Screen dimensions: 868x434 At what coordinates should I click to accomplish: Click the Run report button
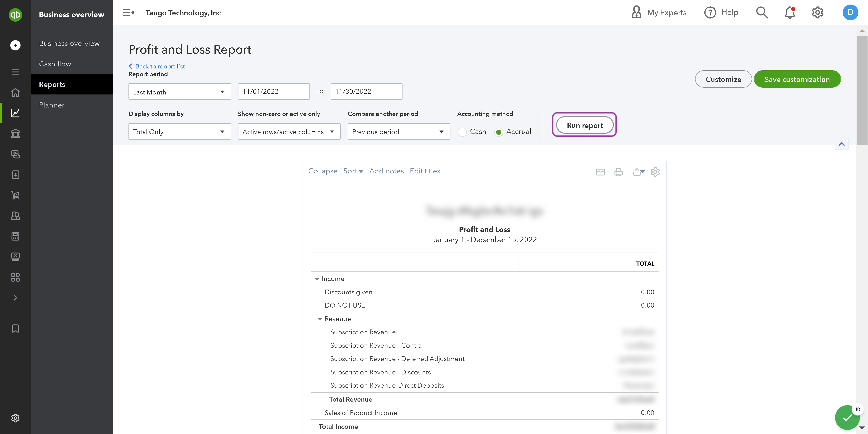(x=585, y=125)
